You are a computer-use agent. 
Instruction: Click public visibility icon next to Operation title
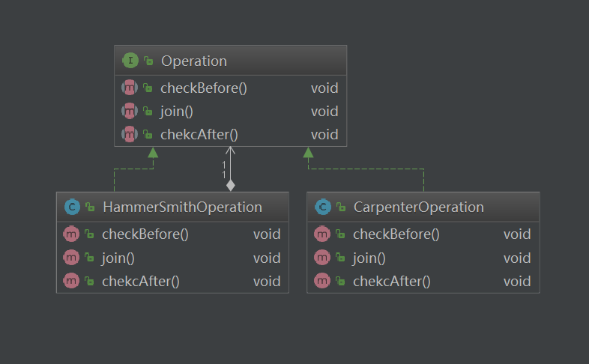148,61
